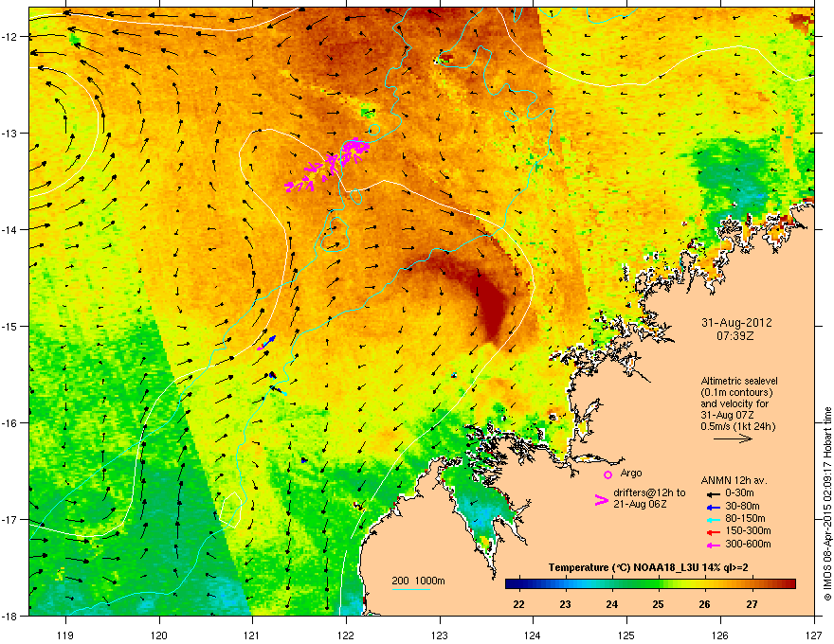Click the '0-30m' depth label

pyautogui.click(x=739, y=493)
